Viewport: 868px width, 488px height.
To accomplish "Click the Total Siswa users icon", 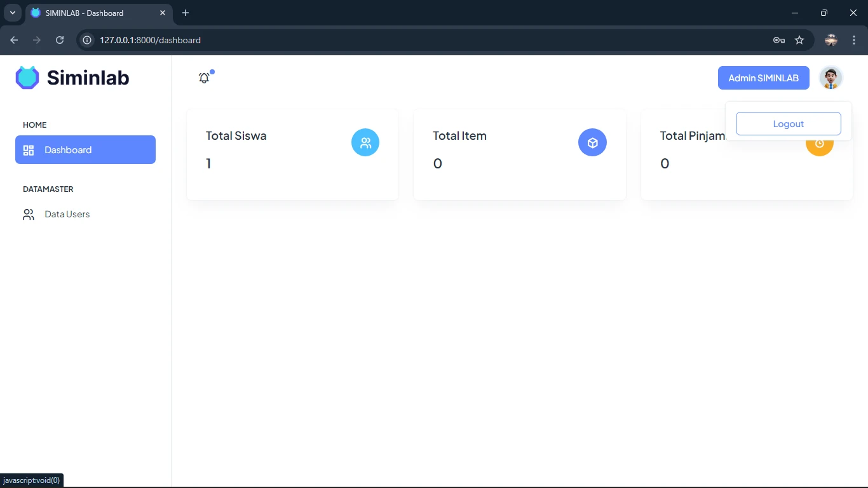I will [365, 143].
